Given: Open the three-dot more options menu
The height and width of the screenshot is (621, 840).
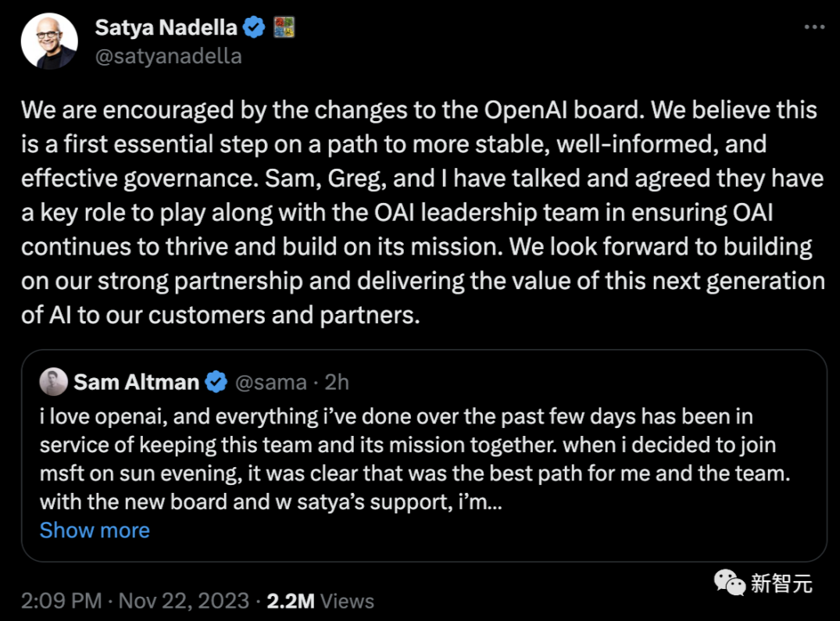Looking at the screenshot, I should point(814,27).
